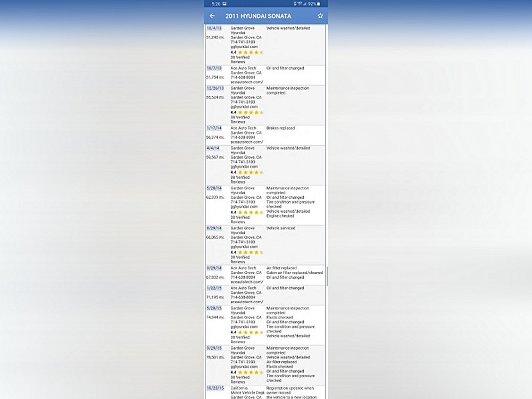Click 38 Verified Reviews in 8/29/14 row
The height and width of the screenshot is (399, 532).
click(240, 260)
